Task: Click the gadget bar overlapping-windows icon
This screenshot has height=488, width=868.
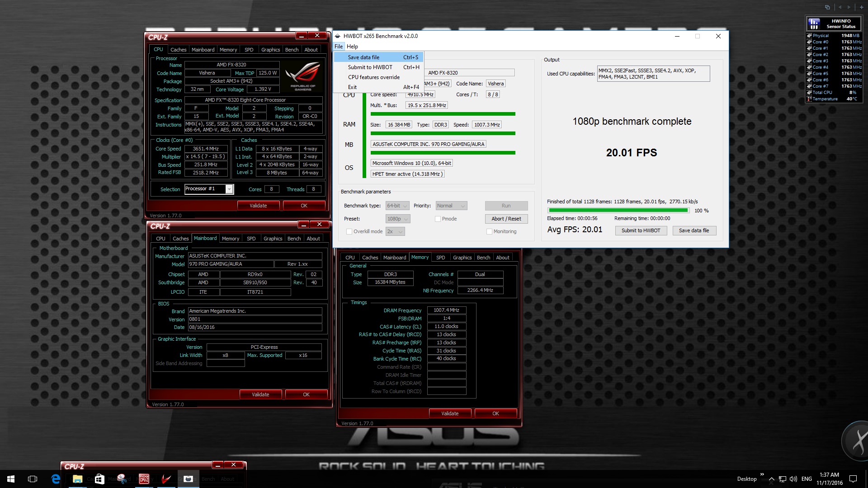Action: [827, 7]
